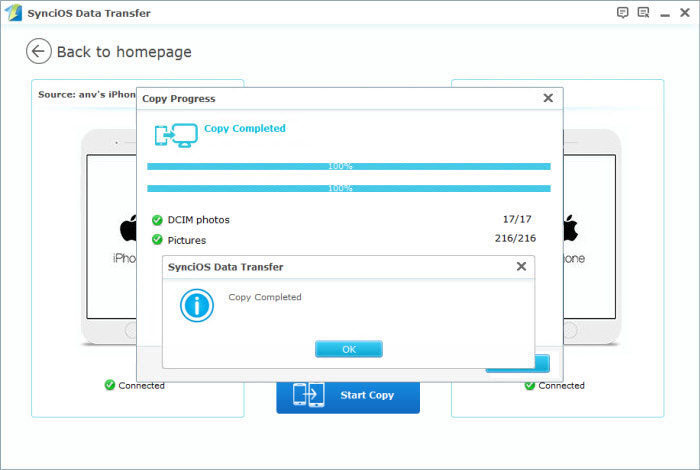Click the OK button in message dialog
The width and height of the screenshot is (700, 470).
click(349, 349)
